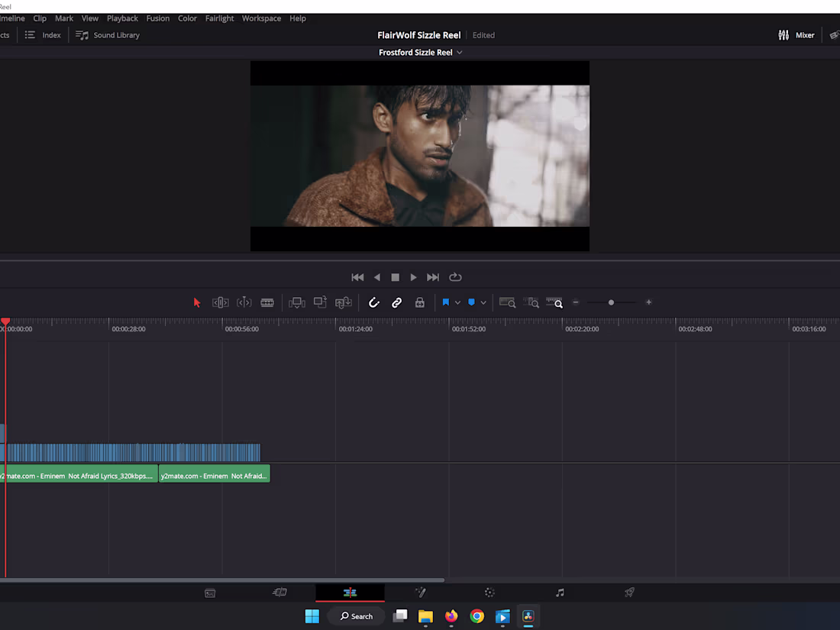The width and height of the screenshot is (840, 630).
Task: Open the flag color dropdown arrow
Action: (457, 302)
